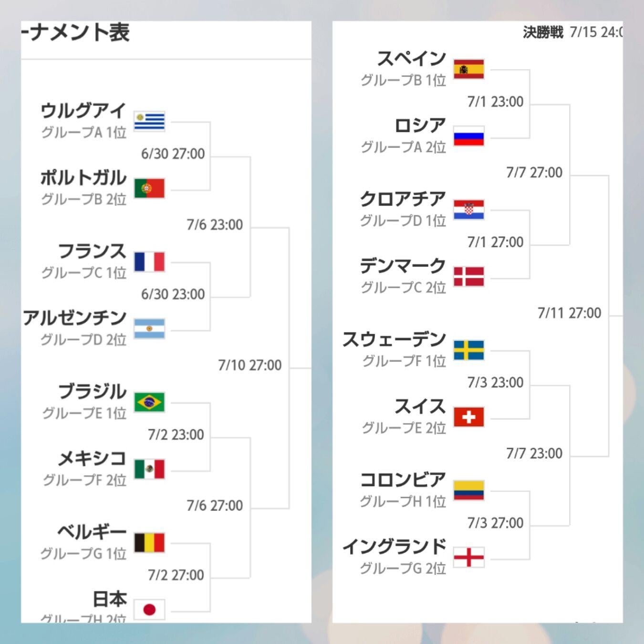Viewport: 644px width, 644px height.
Task: Click the Japan flag icon
Action: (149, 609)
